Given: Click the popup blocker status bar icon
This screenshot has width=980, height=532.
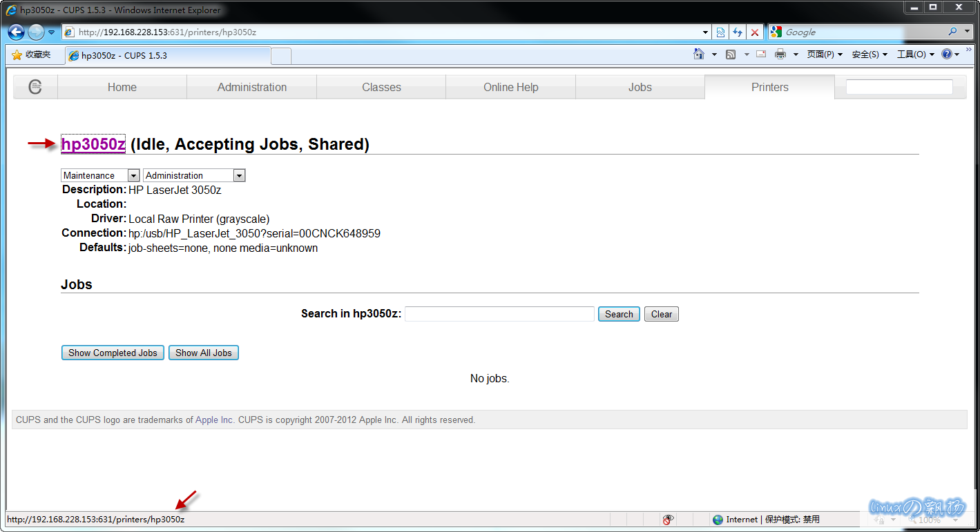Looking at the screenshot, I should [x=668, y=520].
